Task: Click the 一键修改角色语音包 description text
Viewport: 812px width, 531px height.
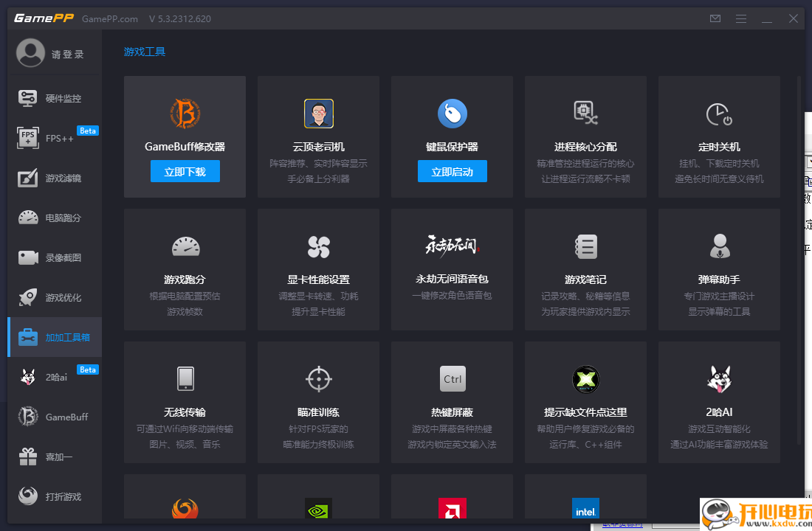Action: [x=452, y=296]
